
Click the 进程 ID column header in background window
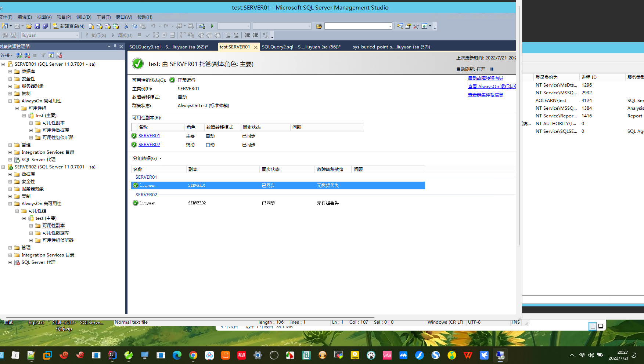(602, 77)
